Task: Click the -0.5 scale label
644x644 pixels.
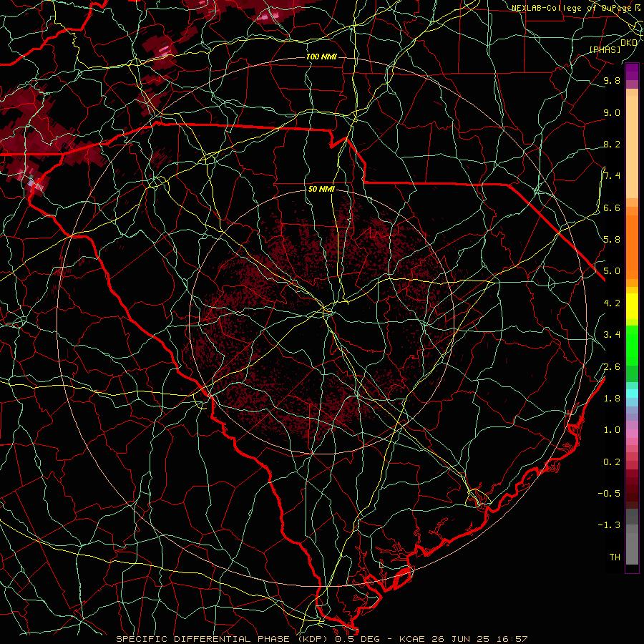Action: (x=609, y=494)
